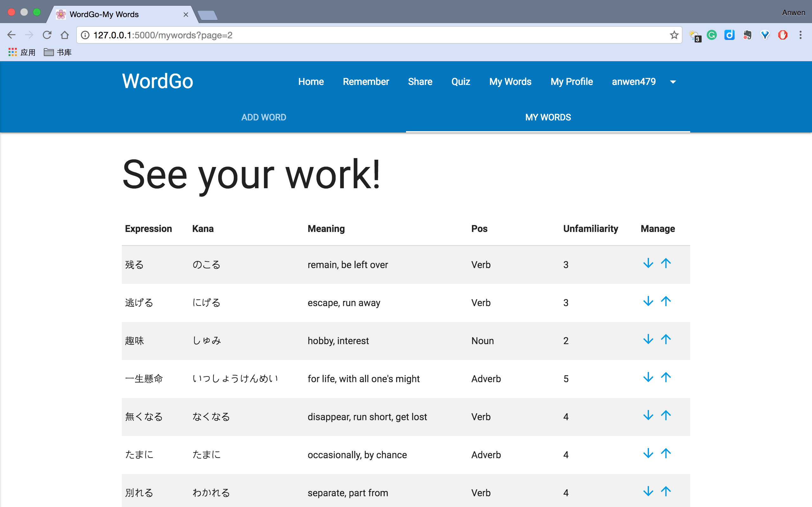The height and width of the screenshot is (507, 812).
Task: Open the Grammarly extension icon
Action: (711, 35)
